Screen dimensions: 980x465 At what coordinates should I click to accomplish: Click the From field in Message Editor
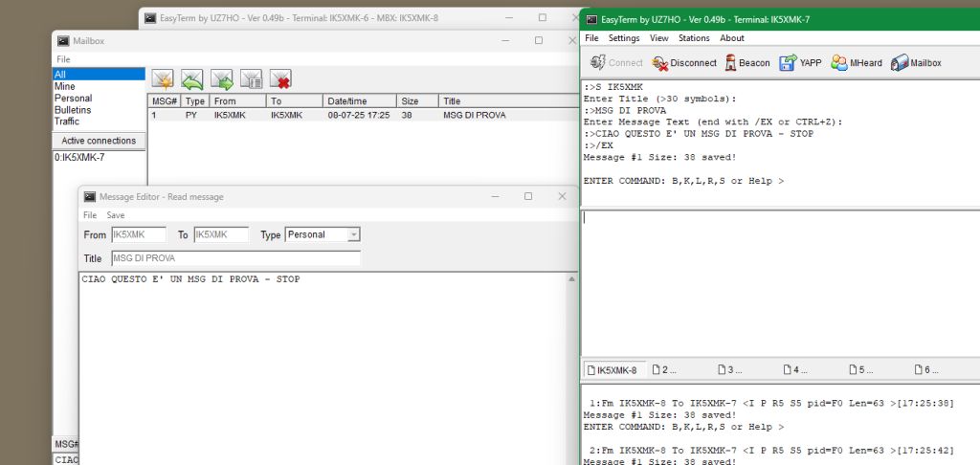coord(139,235)
